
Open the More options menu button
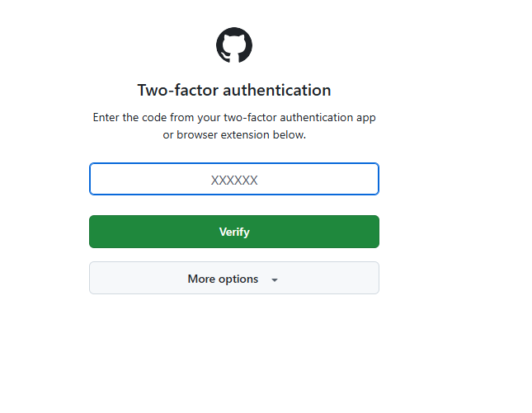[x=234, y=279]
